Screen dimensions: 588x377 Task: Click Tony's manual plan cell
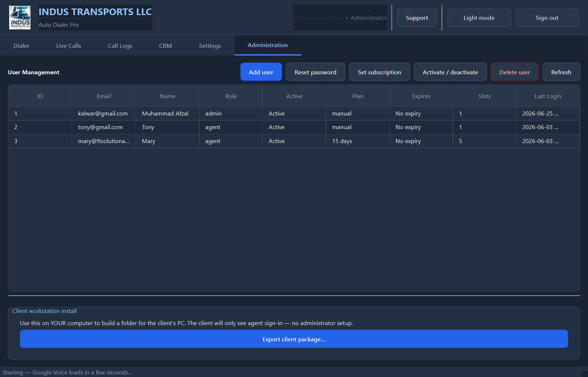[358, 127]
